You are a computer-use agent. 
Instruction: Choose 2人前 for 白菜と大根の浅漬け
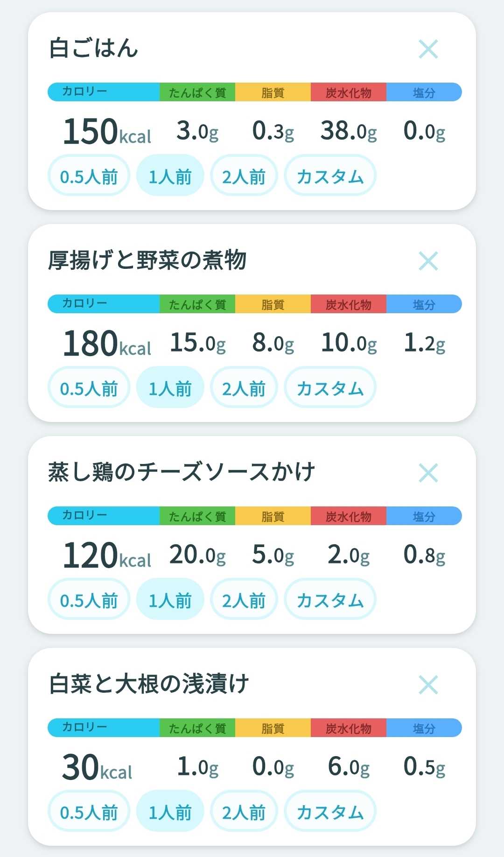(x=244, y=811)
